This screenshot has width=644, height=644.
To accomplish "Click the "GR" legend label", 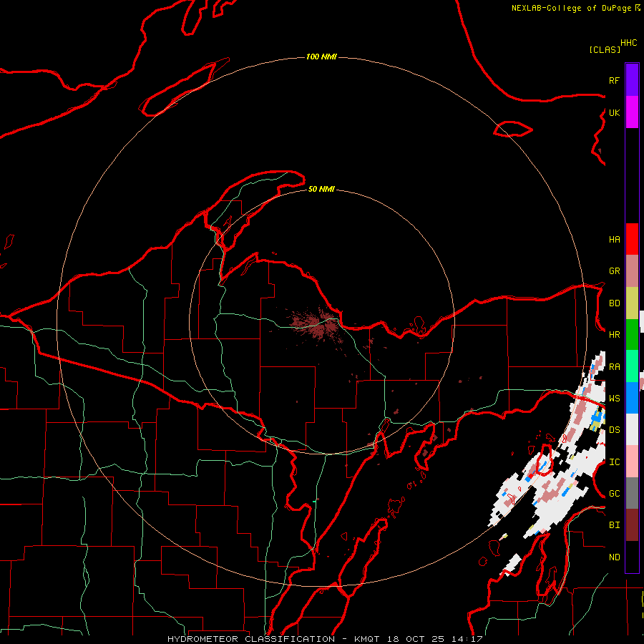I will tap(614, 271).
